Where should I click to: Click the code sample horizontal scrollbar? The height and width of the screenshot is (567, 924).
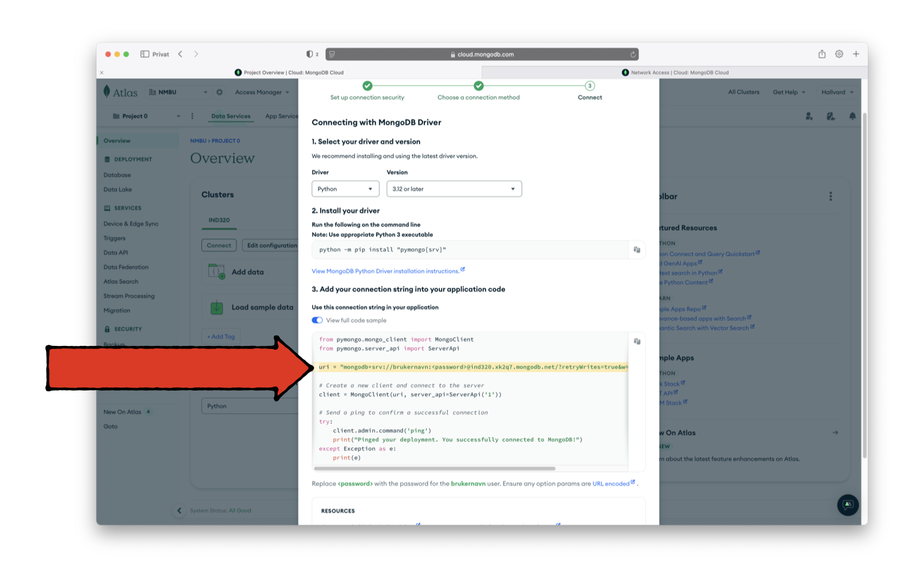434,468
